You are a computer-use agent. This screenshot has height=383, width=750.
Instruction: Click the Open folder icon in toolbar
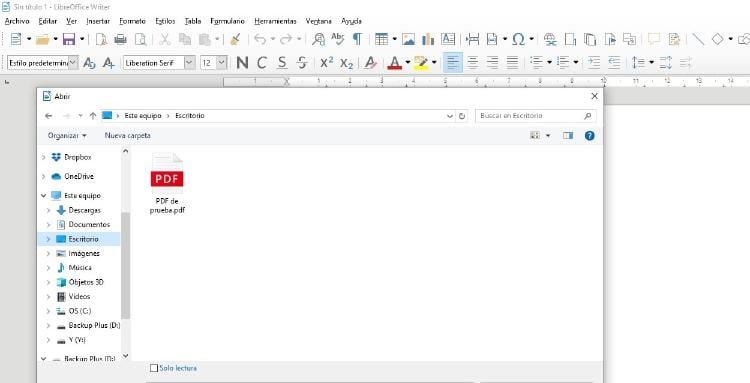[x=43, y=39]
